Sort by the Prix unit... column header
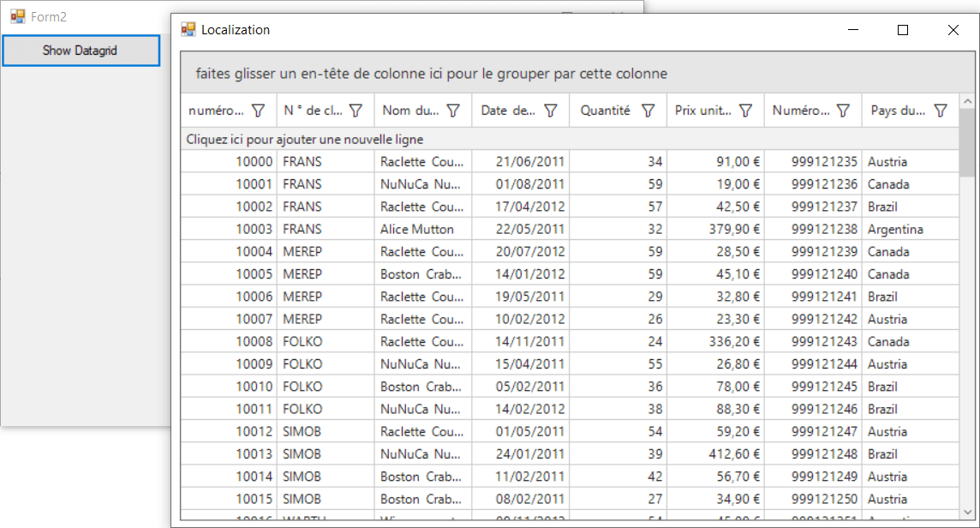 point(703,111)
